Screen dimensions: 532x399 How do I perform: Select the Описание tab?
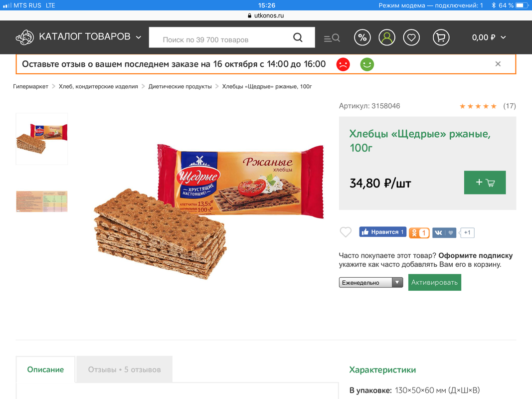coord(45,370)
